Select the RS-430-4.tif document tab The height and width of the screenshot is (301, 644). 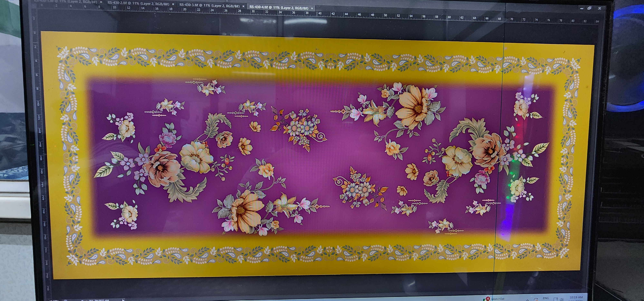pyautogui.click(x=279, y=8)
